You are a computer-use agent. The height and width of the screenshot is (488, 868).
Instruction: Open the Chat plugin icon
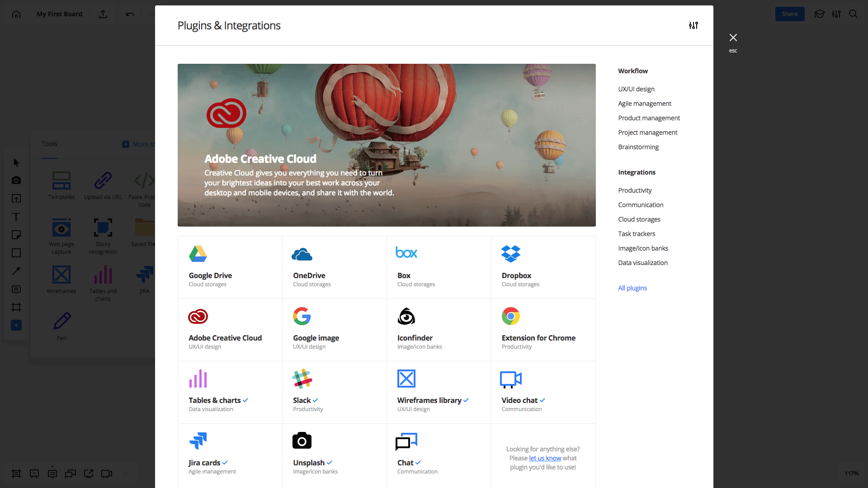click(406, 441)
